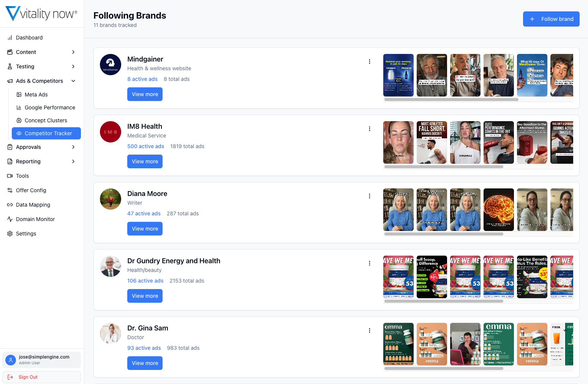Click Mindgainer 8 active ads link
Screen dimensions: 588x384
142,79
